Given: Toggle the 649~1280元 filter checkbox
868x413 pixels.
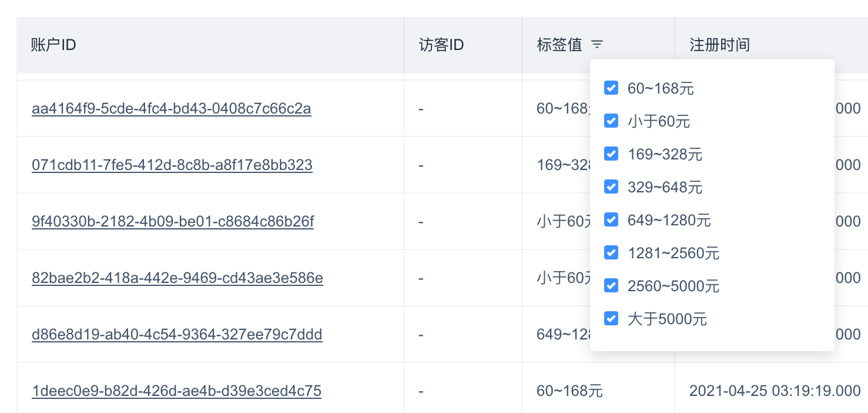Looking at the screenshot, I should [x=611, y=220].
